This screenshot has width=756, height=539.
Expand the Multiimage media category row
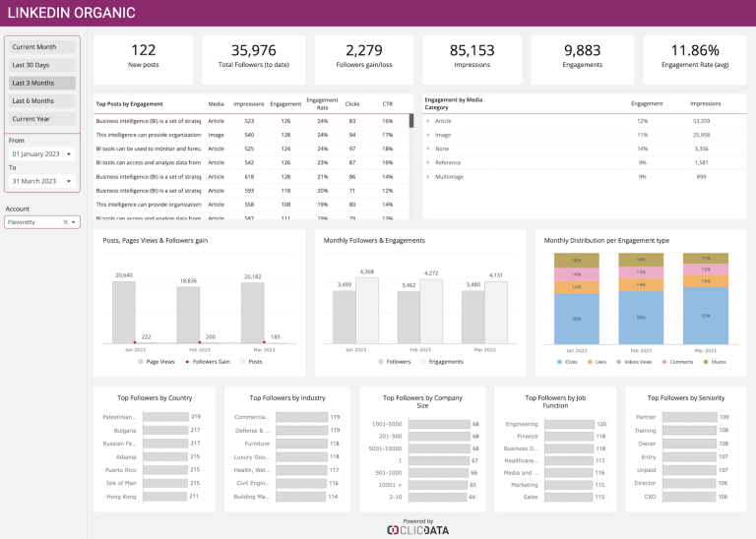[427, 176]
